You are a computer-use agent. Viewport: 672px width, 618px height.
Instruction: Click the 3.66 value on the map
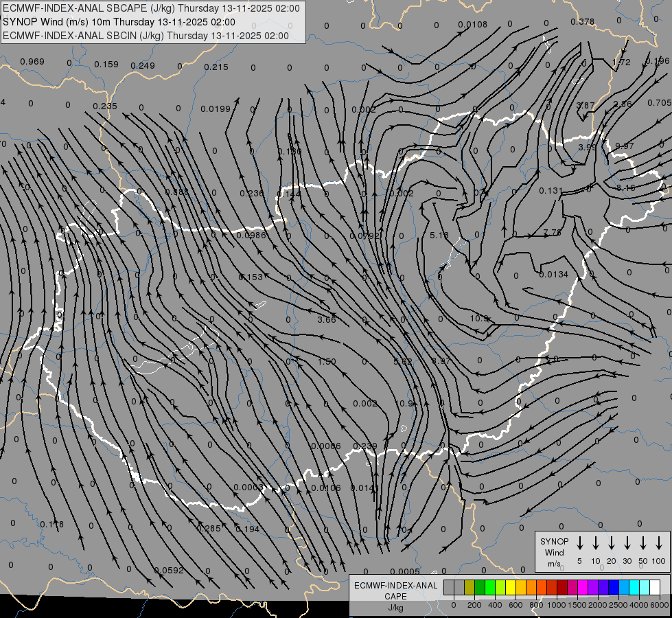[327, 319]
